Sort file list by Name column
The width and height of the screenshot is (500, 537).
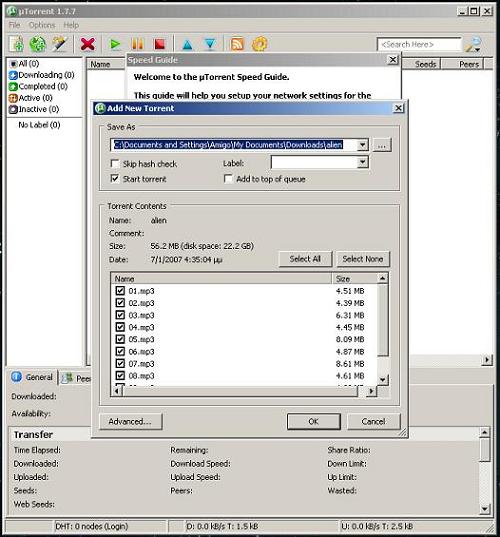(222, 279)
